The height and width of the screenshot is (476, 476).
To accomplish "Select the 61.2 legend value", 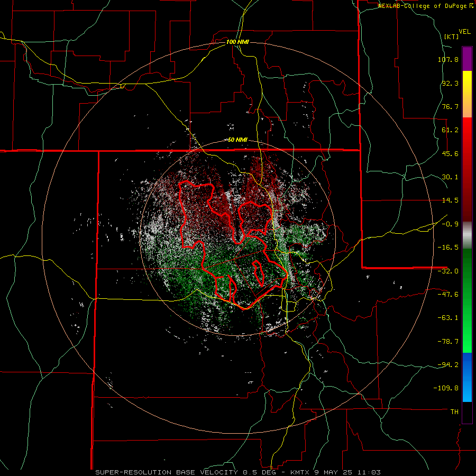I will (450, 130).
